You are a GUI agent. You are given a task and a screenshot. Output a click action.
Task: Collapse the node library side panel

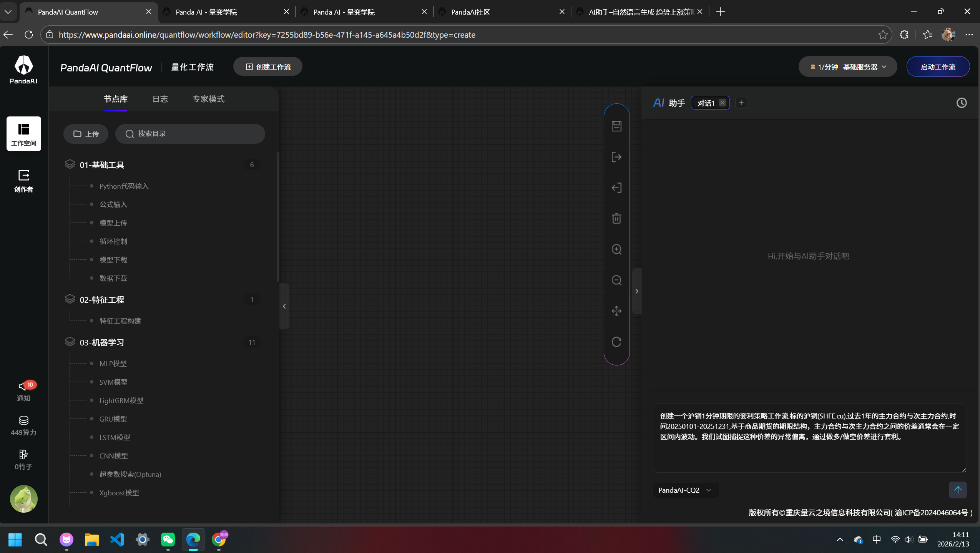[284, 306]
